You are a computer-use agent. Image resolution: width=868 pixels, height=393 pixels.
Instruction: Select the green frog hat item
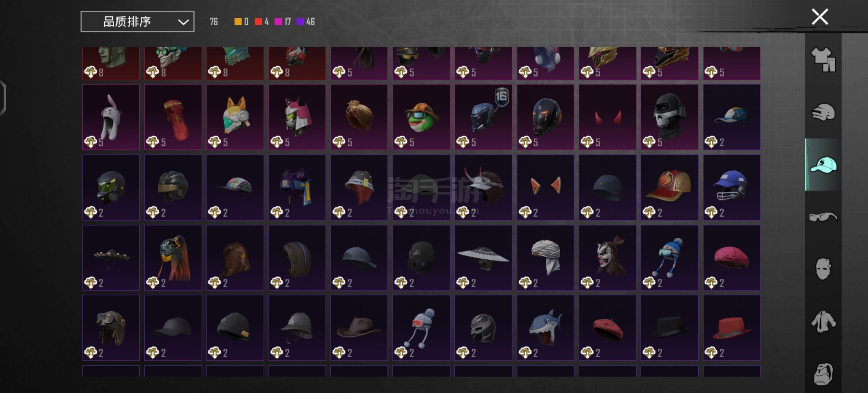[421, 117]
